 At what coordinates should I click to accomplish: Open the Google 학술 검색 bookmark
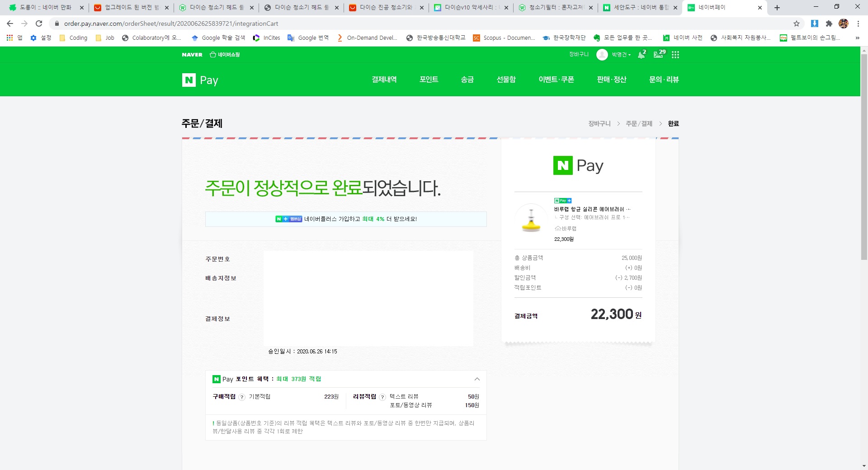[218, 38]
